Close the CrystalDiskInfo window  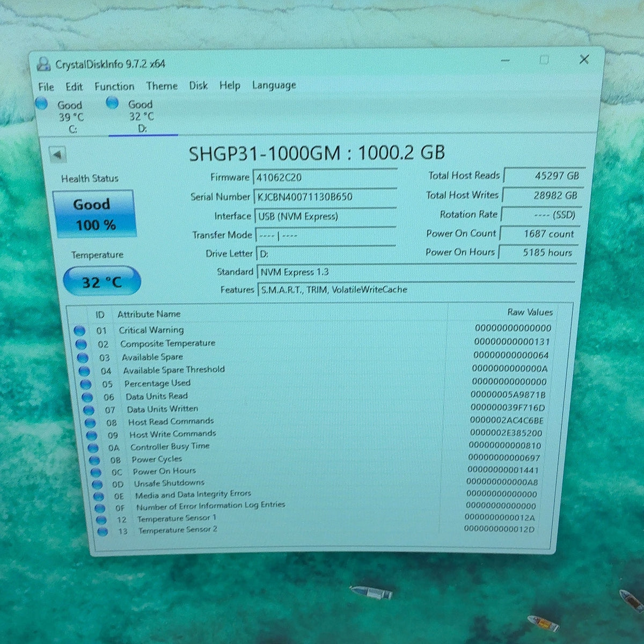click(x=584, y=59)
